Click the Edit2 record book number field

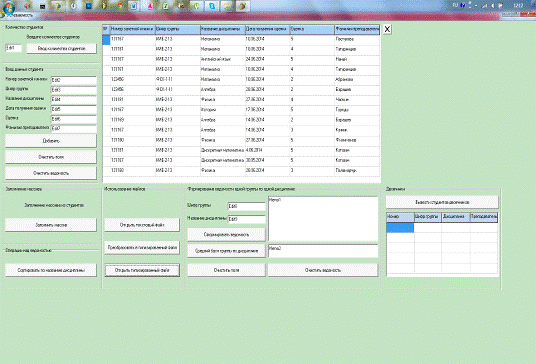pyautogui.click(x=74, y=80)
